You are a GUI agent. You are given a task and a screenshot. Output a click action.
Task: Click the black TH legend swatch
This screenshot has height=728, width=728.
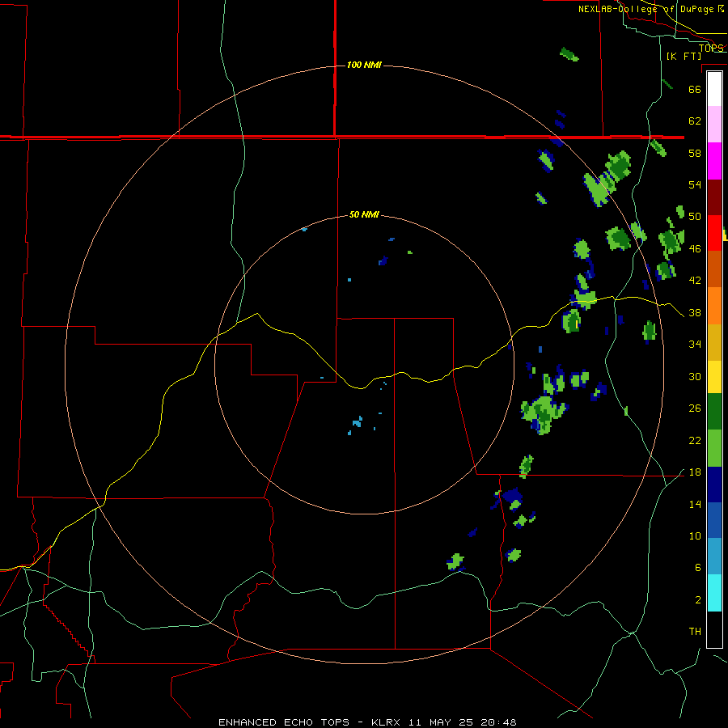714,629
